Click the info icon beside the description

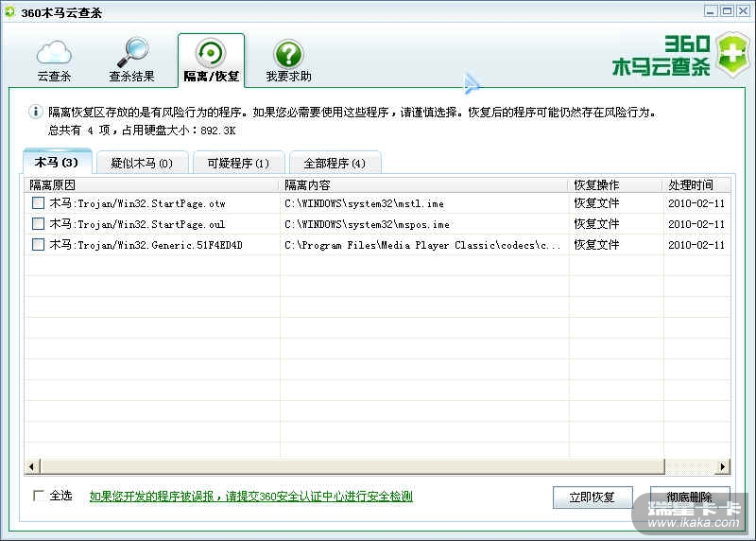(x=35, y=112)
